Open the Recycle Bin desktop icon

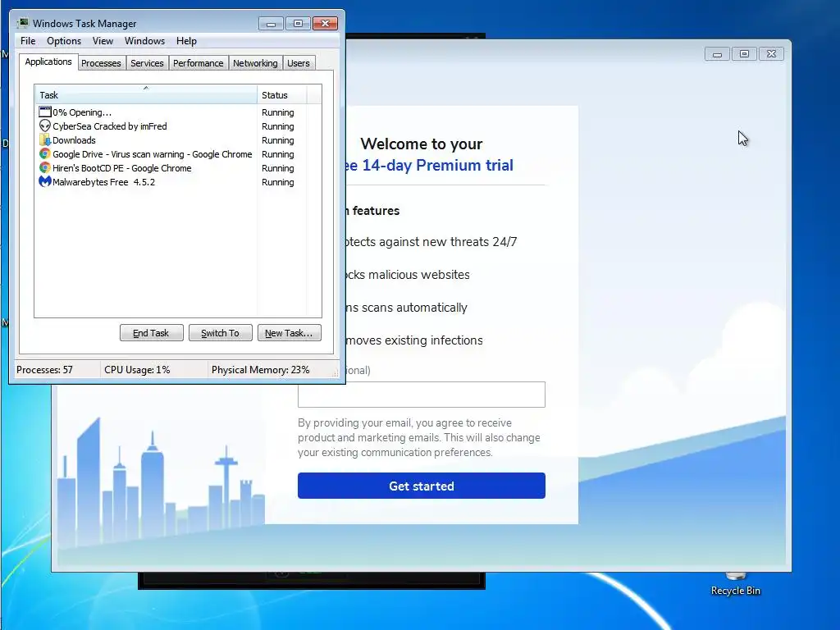click(x=736, y=584)
